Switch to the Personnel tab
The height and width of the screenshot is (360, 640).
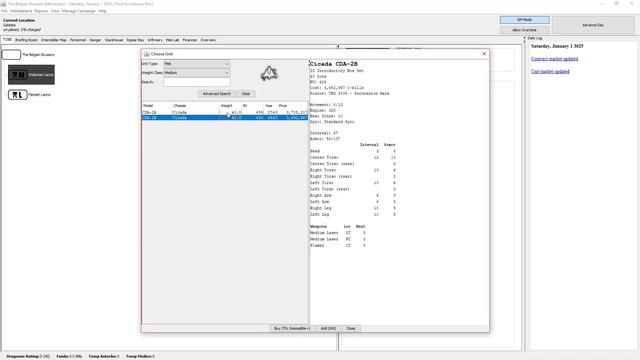pos(78,40)
